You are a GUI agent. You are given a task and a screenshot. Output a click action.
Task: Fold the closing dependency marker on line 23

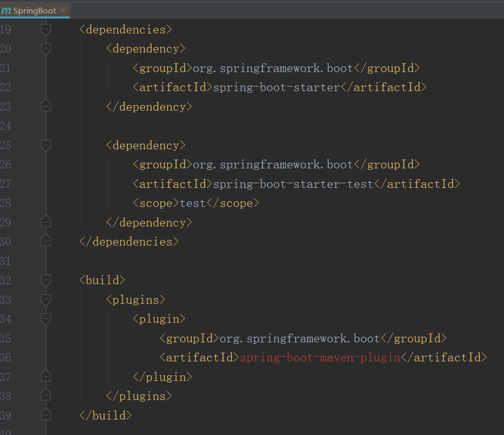click(46, 106)
